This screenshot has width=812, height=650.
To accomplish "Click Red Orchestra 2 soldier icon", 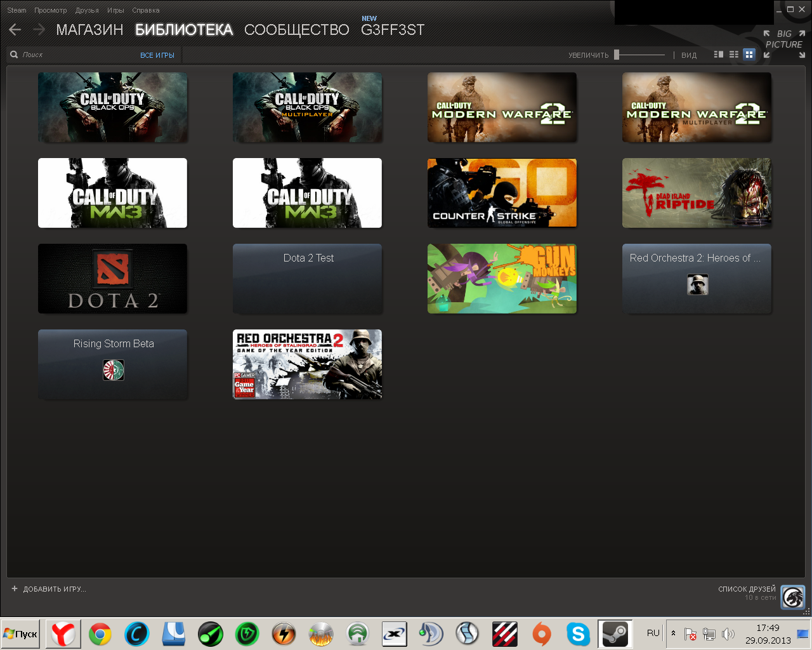I will (698, 284).
